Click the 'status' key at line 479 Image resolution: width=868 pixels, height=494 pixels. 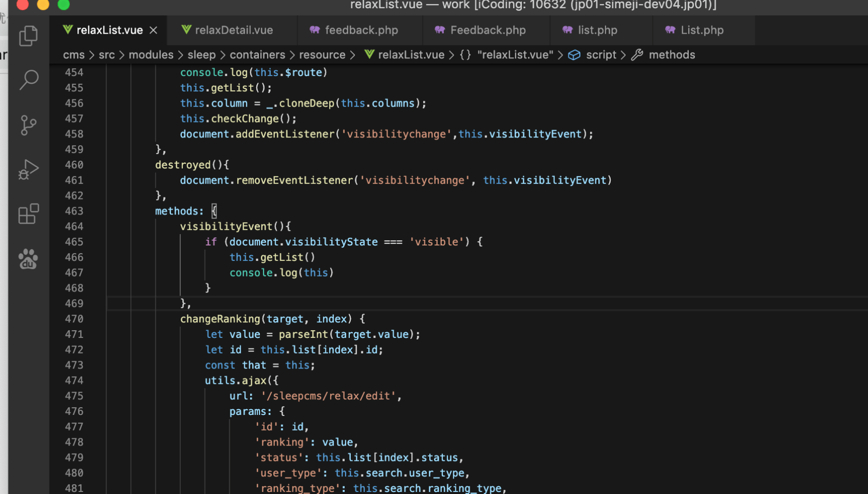(279, 458)
